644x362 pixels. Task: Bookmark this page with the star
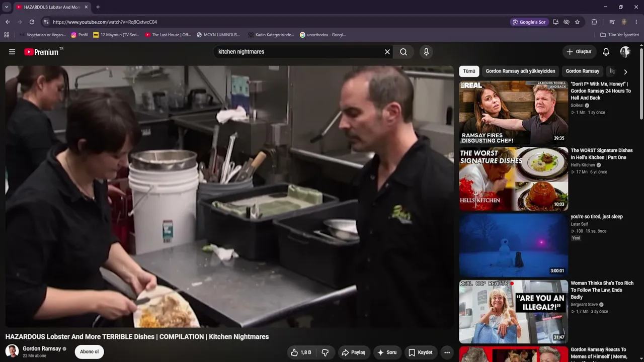(x=577, y=22)
